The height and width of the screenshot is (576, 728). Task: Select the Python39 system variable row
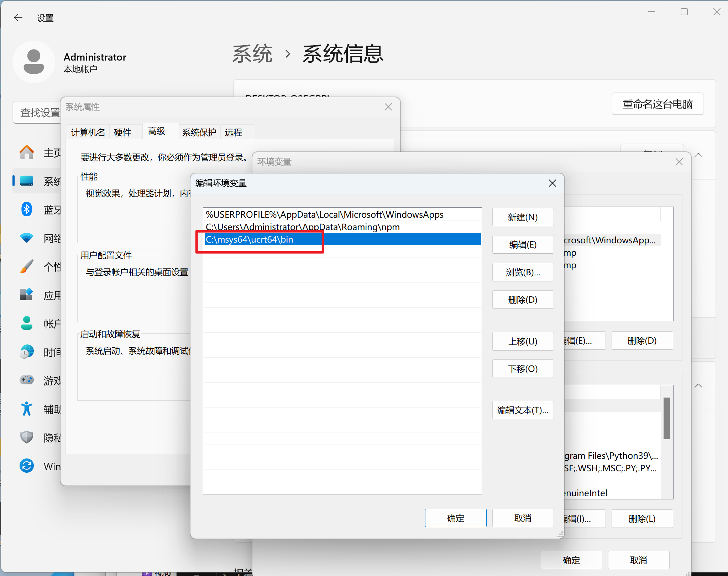coord(612,456)
